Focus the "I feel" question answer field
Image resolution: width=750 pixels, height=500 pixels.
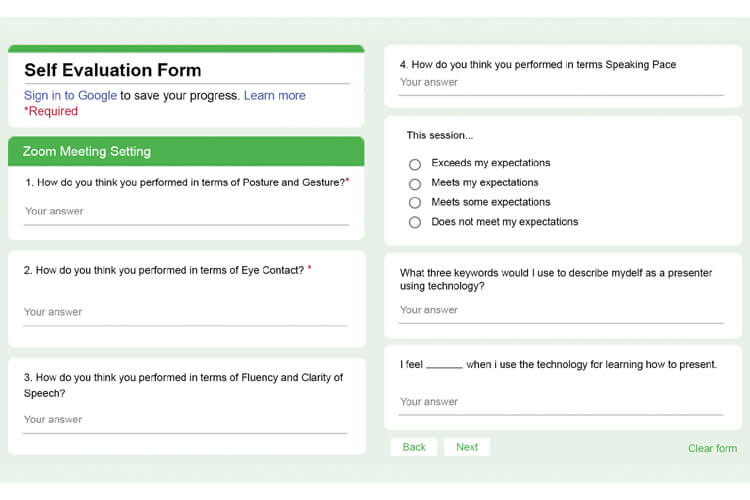pos(560,402)
